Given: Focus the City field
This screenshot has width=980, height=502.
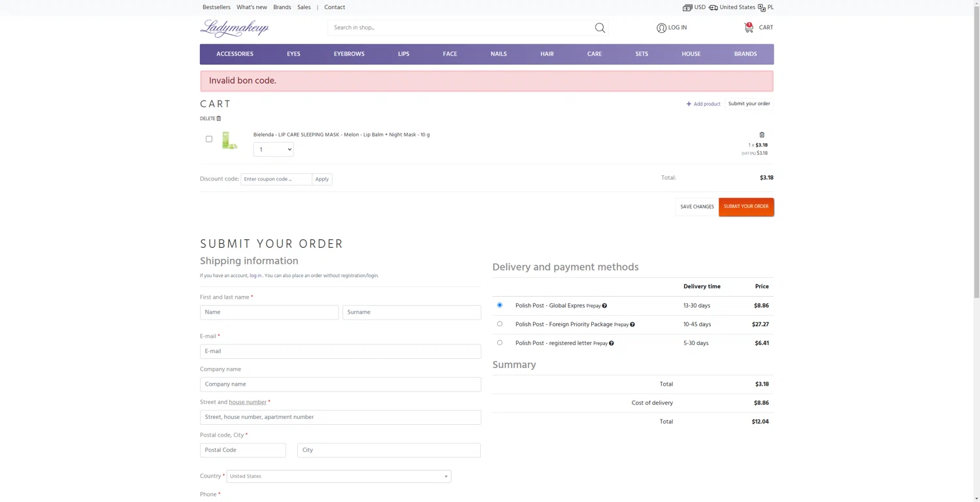Looking at the screenshot, I should [x=389, y=450].
